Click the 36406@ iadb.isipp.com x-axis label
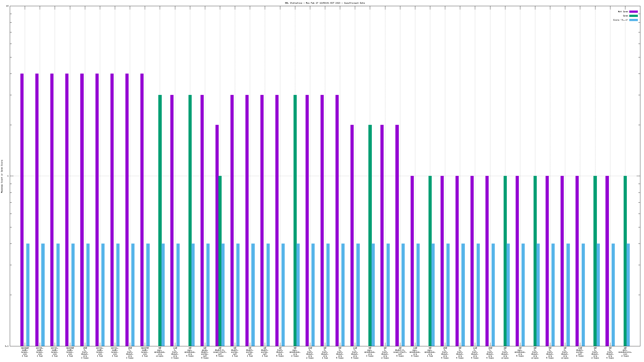This screenshot has width=644, height=362. (x=25, y=352)
